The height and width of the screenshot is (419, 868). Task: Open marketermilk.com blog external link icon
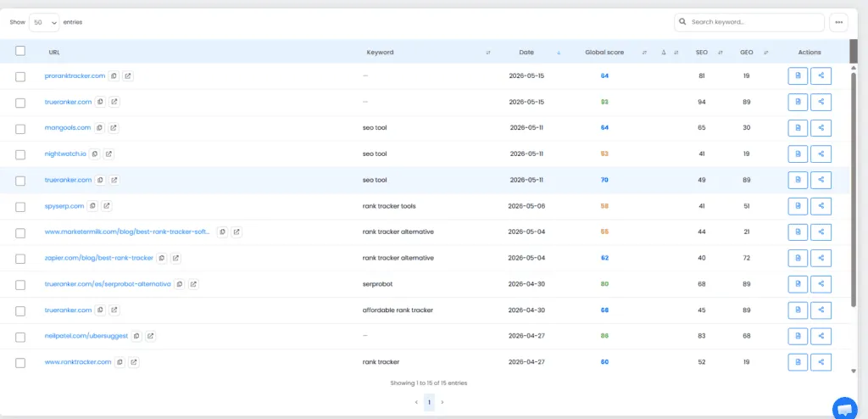[x=236, y=232]
